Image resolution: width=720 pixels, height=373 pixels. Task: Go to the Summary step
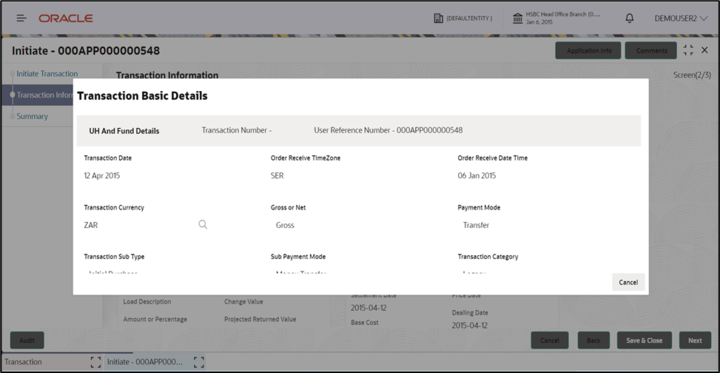[32, 116]
